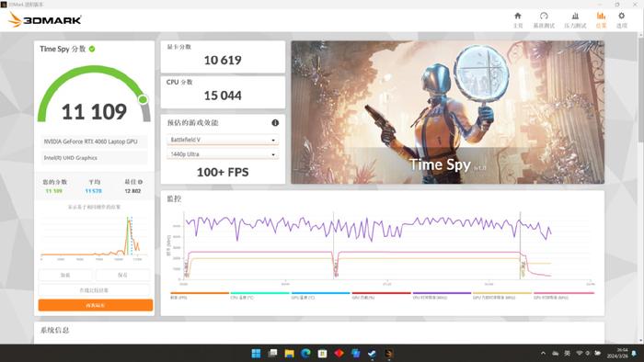Open Microsoft Edge from the taskbar

click(x=305, y=353)
